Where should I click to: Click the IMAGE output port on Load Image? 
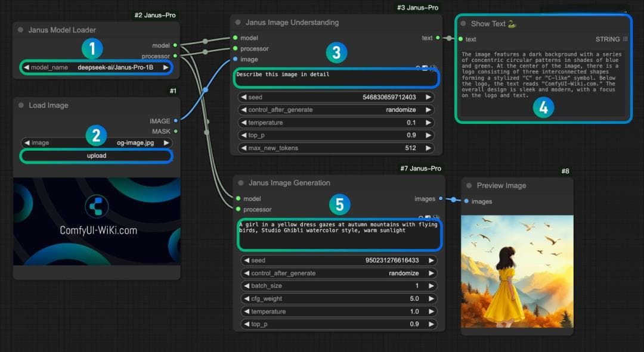point(176,121)
